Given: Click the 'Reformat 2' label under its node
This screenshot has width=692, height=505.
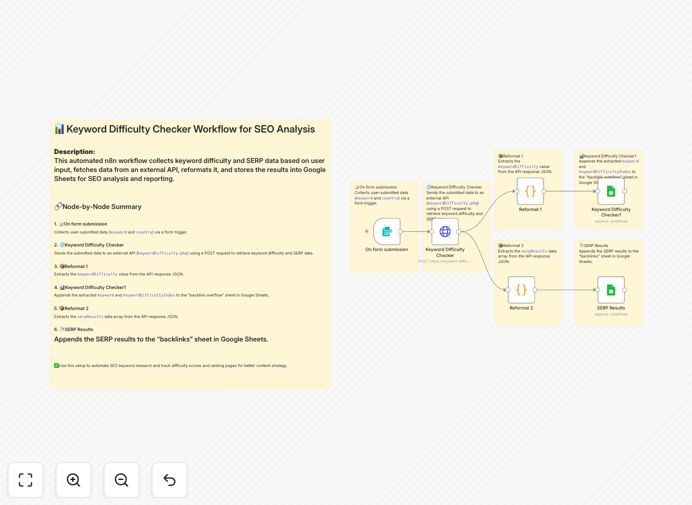Looking at the screenshot, I should point(521,308).
